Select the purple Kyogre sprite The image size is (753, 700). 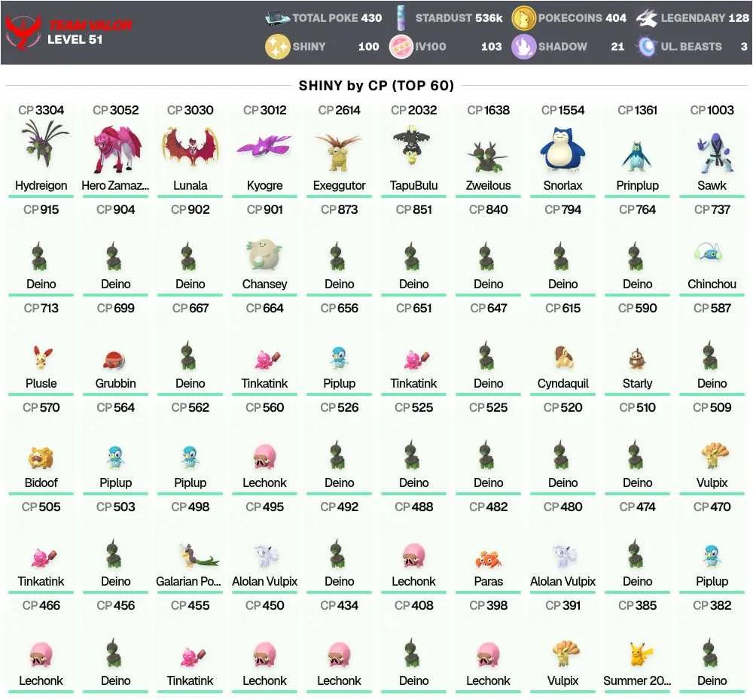tap(264, 146)
